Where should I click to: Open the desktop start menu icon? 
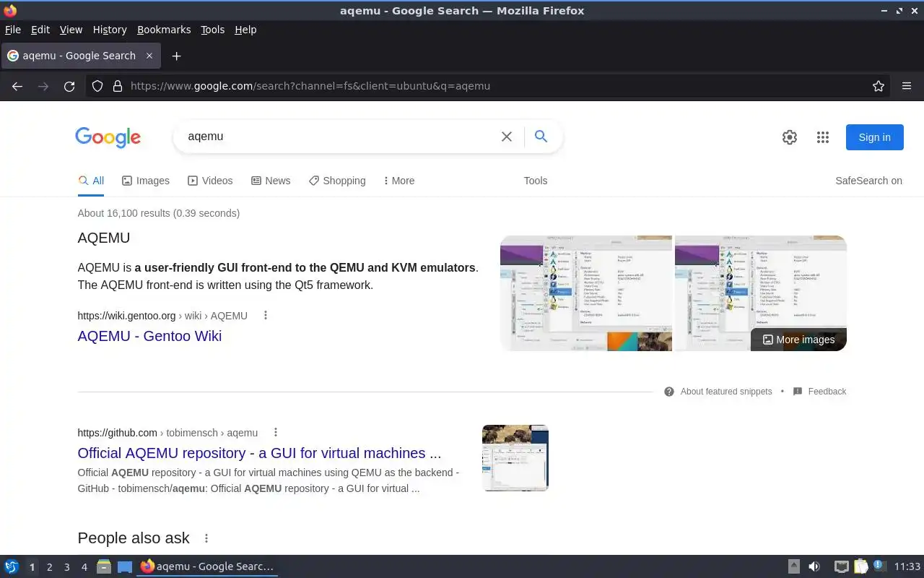(12, 566)
